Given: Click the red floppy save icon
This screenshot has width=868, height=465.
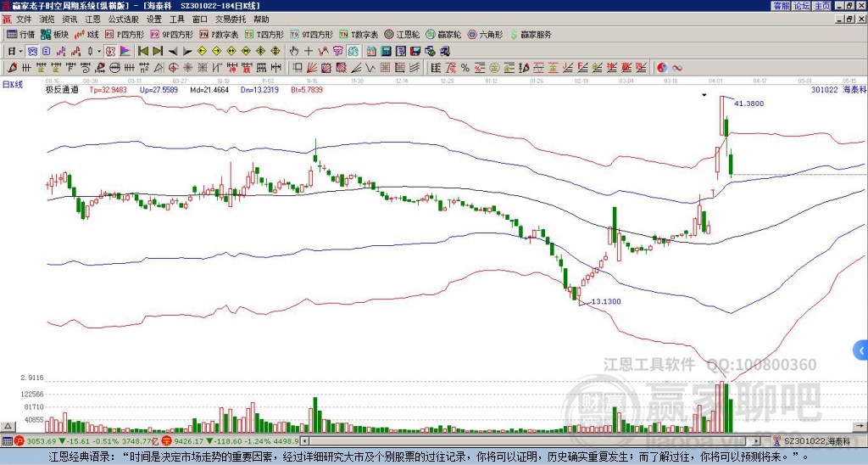Looking at the screenshot, I should click(415, 52).
